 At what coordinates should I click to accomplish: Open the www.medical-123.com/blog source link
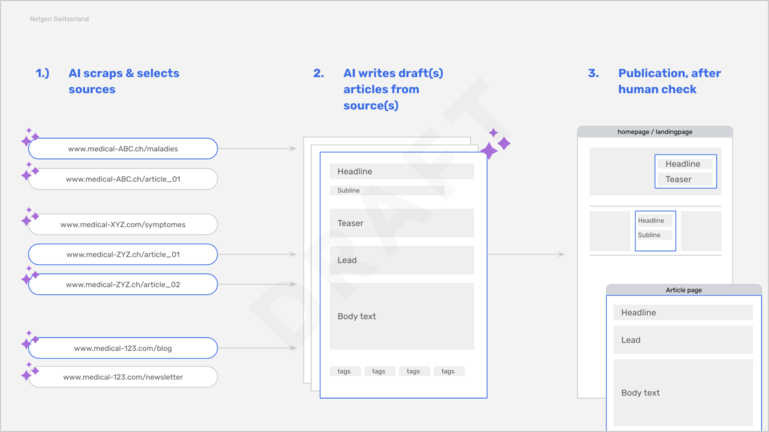click(x=123, y=348)
